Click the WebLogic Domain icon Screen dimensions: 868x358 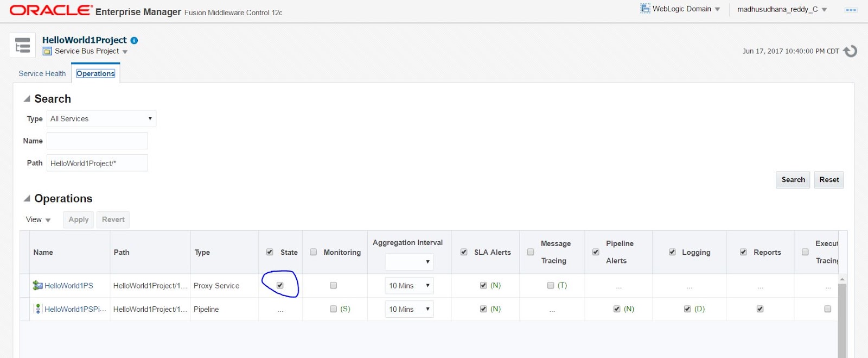tap(645, 9)
